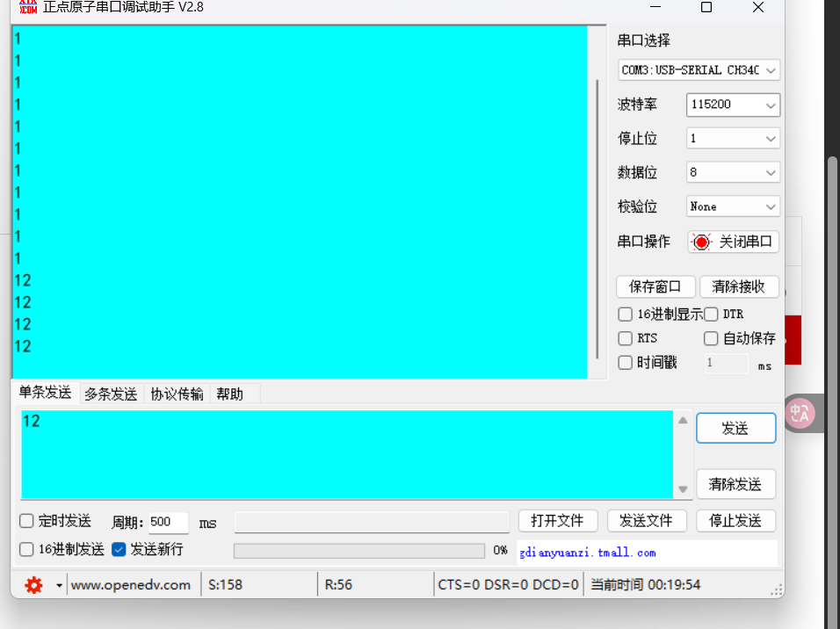840x629 pixels.
Task: Open the tmall.com link
Action: [588, 553]
